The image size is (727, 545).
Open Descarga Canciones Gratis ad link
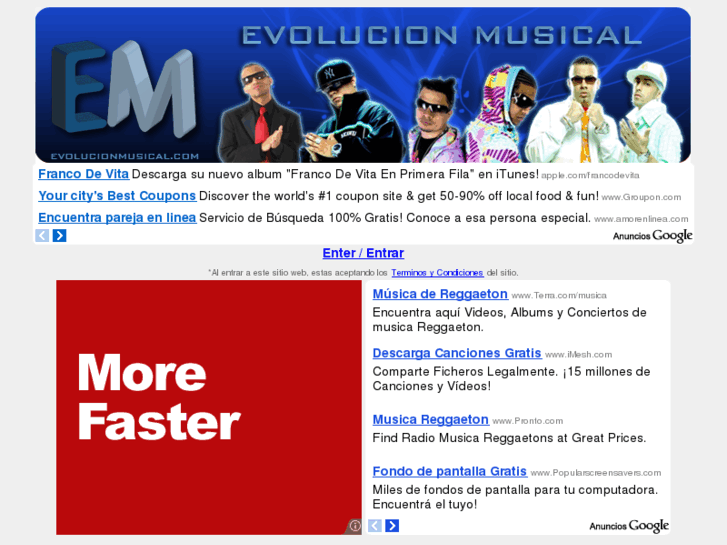coord(457,353)
